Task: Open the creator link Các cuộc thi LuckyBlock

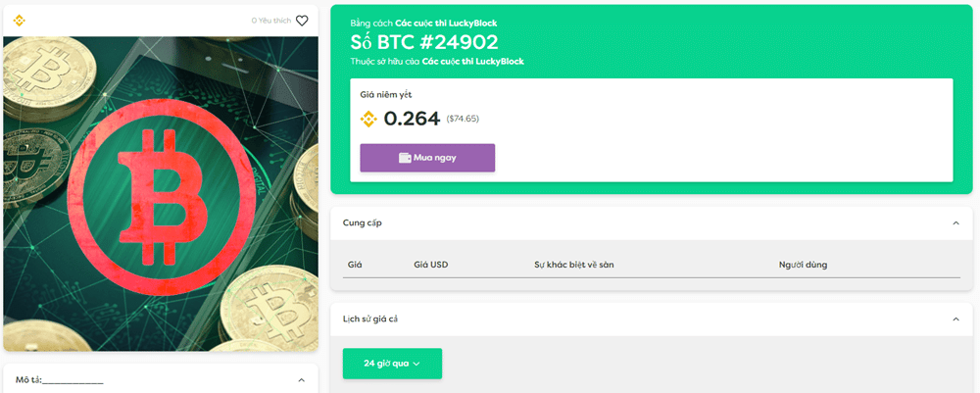Action: (x=446, y=24)
